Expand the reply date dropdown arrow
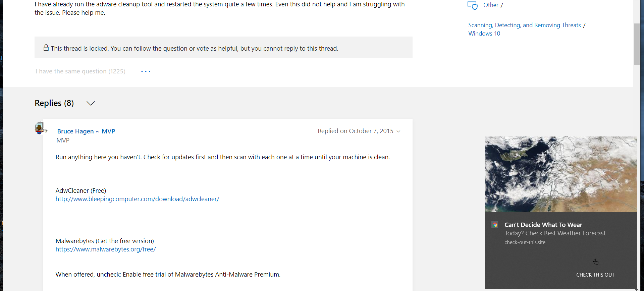644x291 pixels. [398, 131]
